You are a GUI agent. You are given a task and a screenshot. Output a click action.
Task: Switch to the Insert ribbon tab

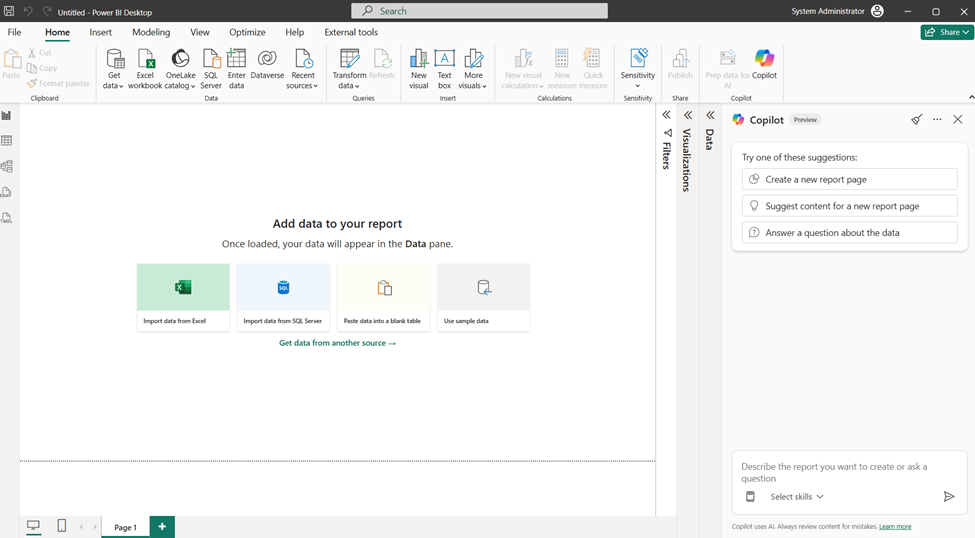[x=100, y=32]
